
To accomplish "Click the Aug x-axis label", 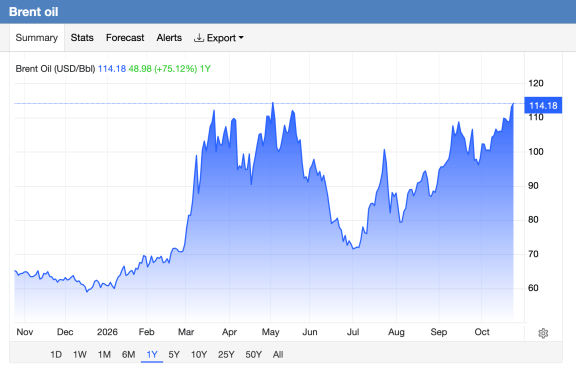I will [x=396, y=332].
